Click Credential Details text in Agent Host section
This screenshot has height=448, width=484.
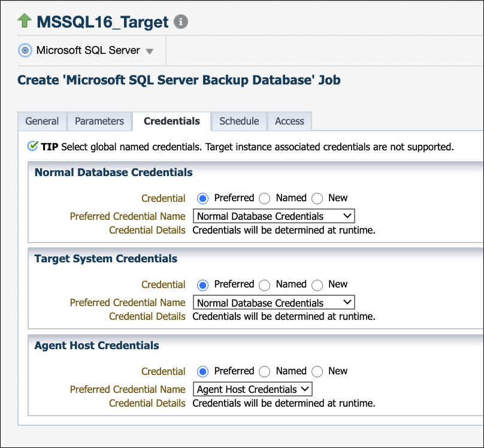284,403
